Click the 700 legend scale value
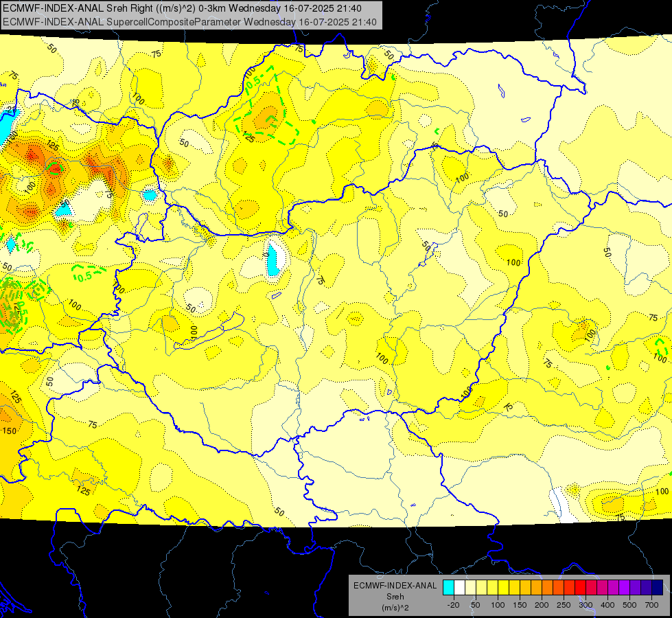672x618 pixels. pyautogui.click(x=651, y=605)
